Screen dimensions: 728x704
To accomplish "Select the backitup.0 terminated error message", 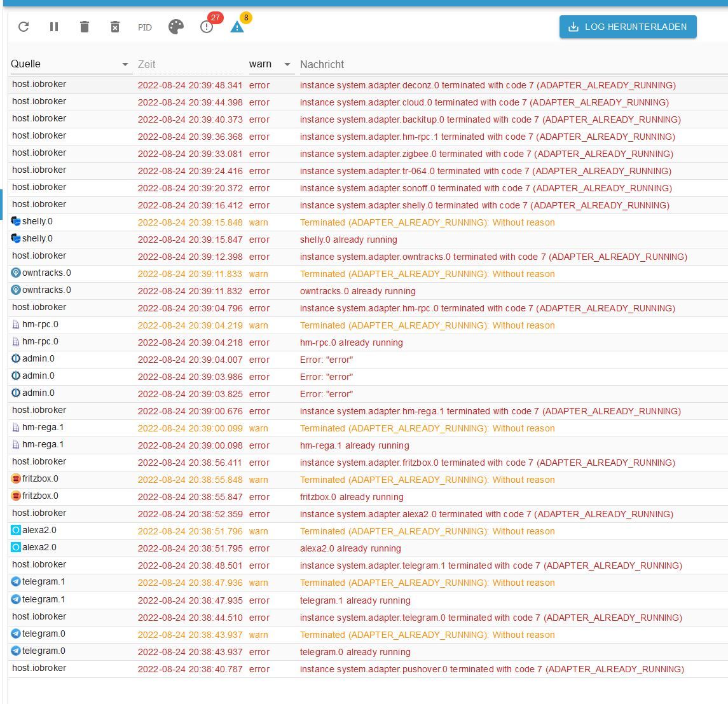I will 490,119.
